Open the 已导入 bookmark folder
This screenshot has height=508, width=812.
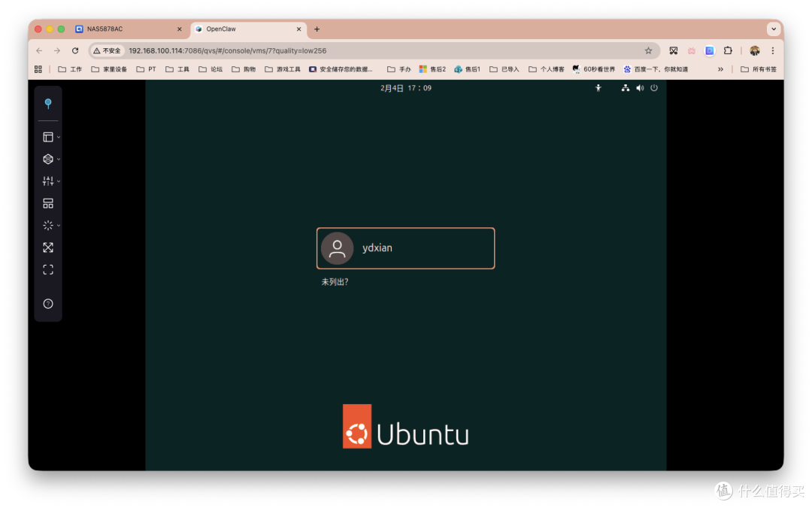click(x=504, y=69)
